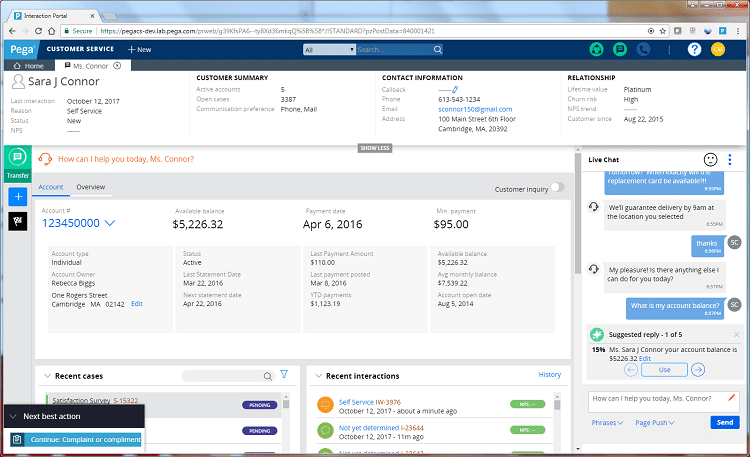The height and width of the screenshot is (457, 750).
Task: Click the chat message input field
Action: point(655,399)
